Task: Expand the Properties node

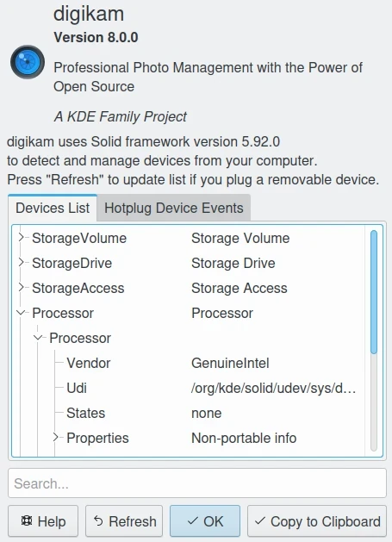Action: (56, 437)
